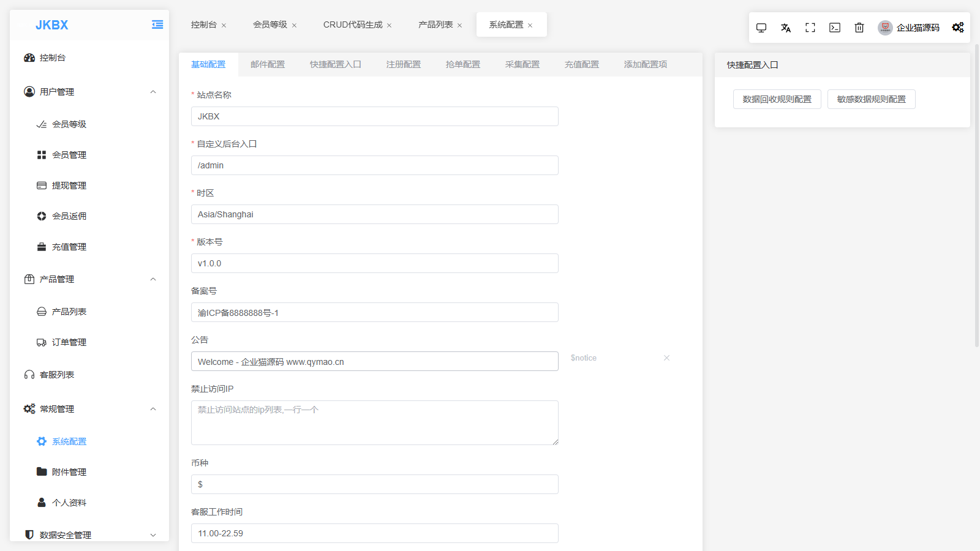
Task: Open 会员等级 in the sidebar
Action: [69, 124]
